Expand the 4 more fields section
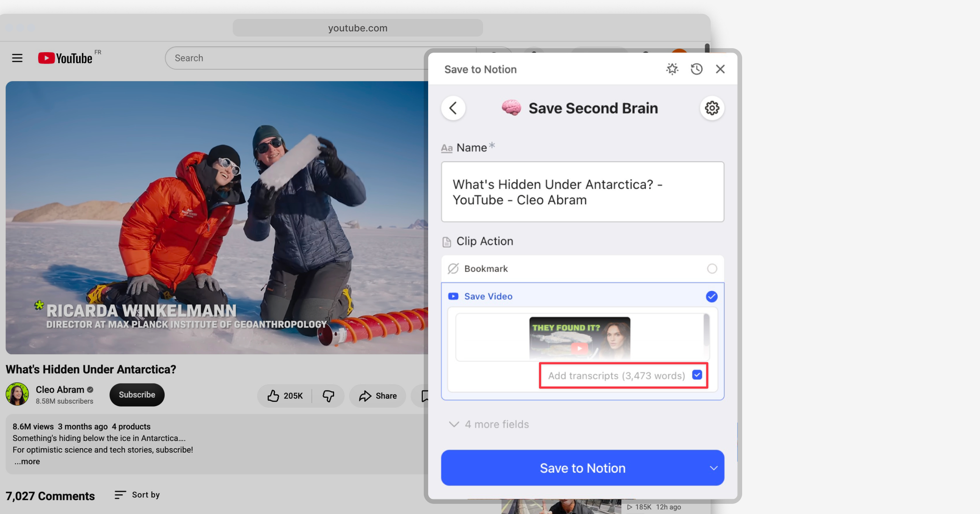 click(x=489, y=425)
